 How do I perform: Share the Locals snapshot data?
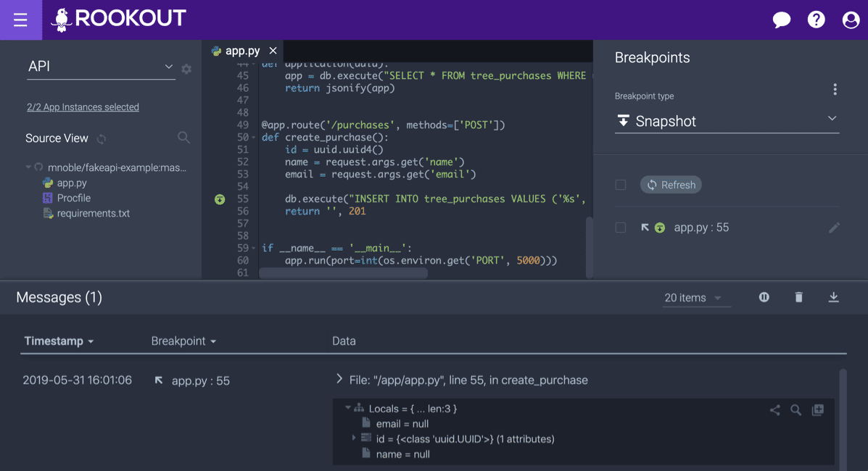[775, 410]
